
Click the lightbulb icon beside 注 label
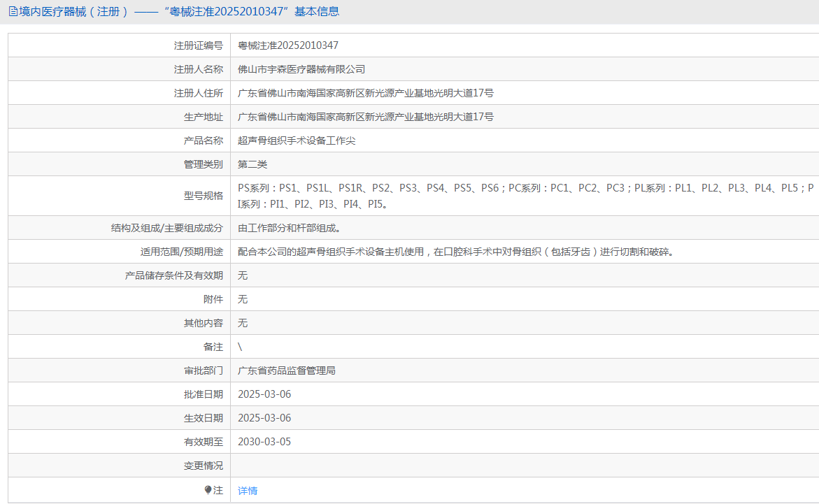[208, 490]
